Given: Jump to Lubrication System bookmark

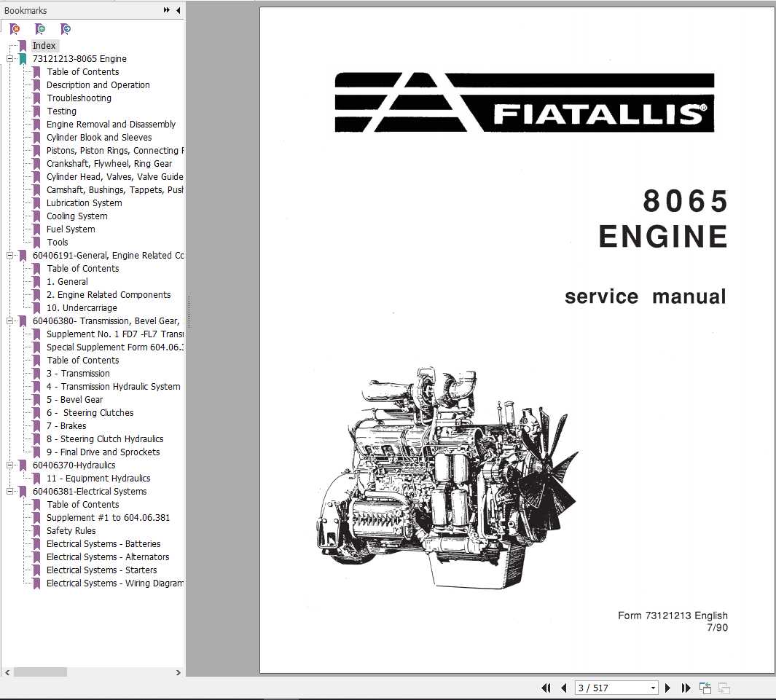Looking at the screenshot, I should (x=84, y=202).
